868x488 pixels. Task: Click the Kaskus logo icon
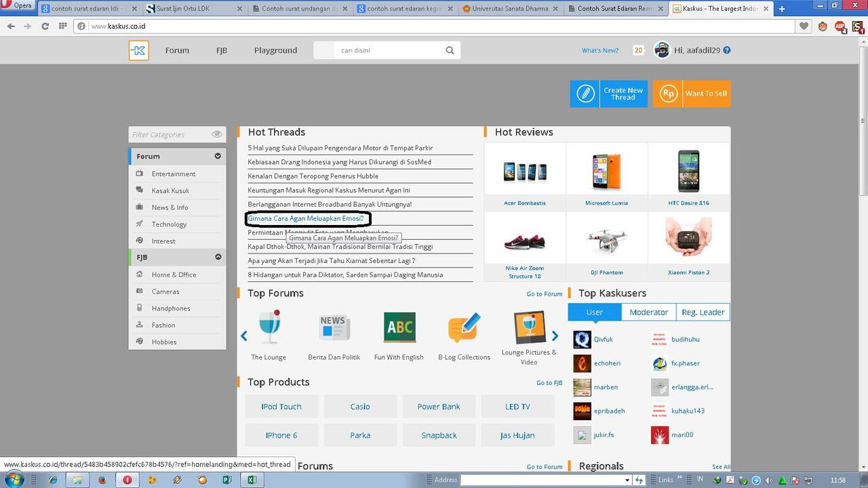click(139, 50)
